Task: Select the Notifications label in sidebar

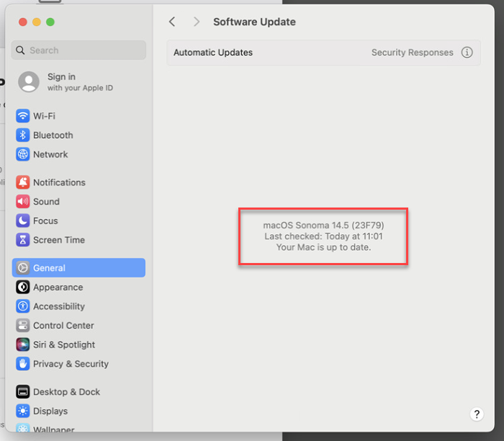Action: pos(59,182)
